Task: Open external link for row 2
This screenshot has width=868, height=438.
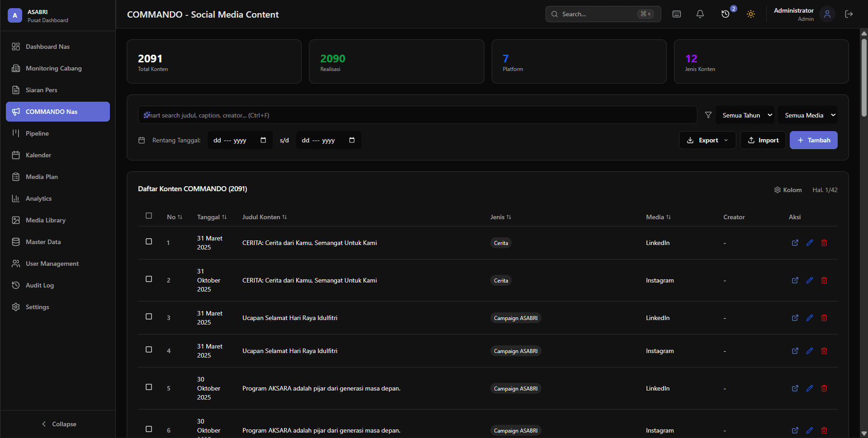Action: pyautogui.click(x=795, y=280)
